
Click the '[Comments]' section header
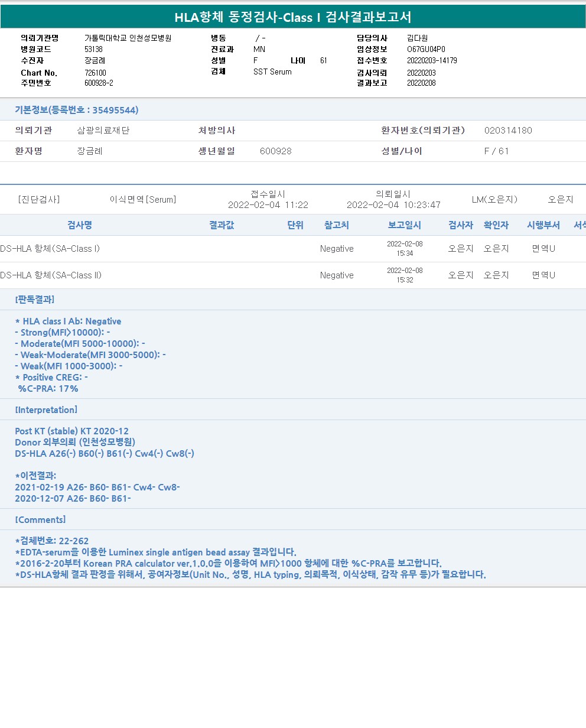pyautogui.click(x=40, y=519)
